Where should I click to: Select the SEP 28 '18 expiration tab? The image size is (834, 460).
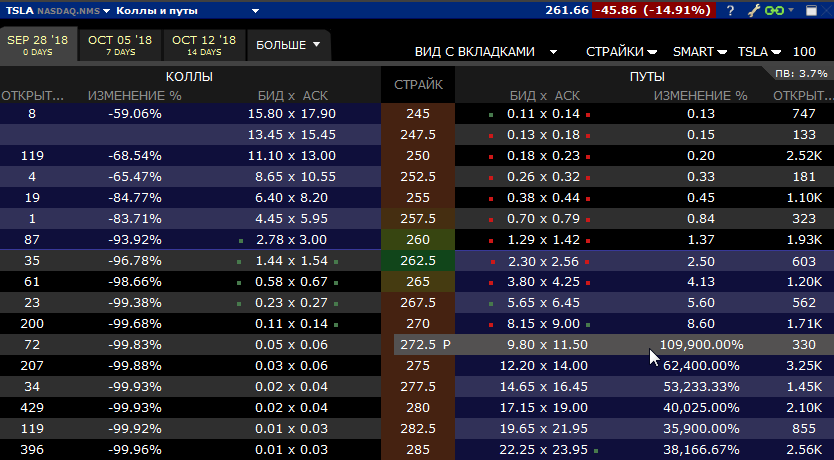click(x=39, y=45)
